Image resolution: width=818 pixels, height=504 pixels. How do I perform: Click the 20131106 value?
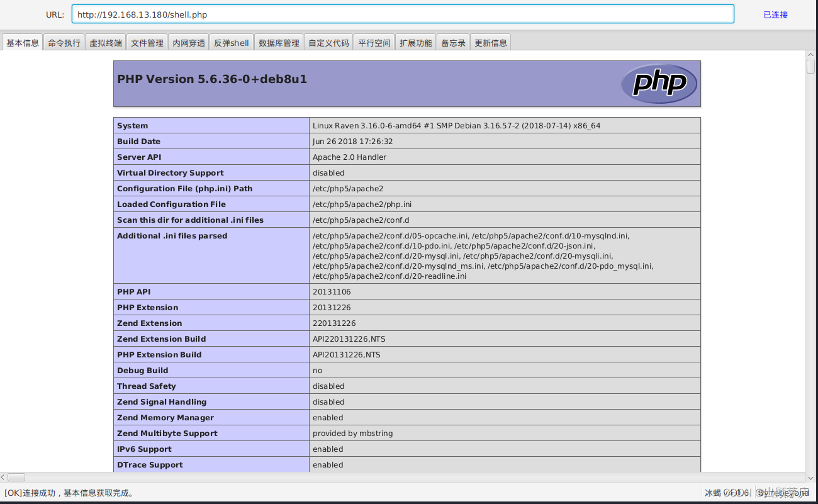click(x=332, y=292)
